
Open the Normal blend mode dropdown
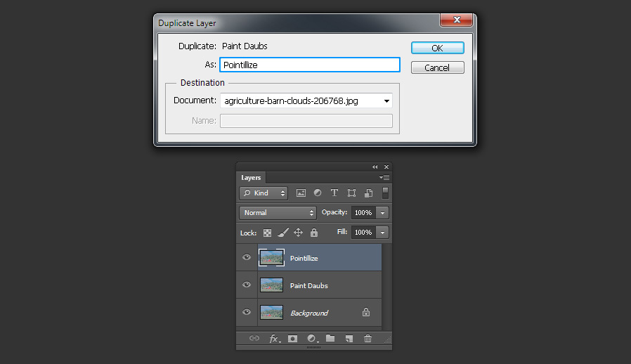[x=278, y=213]
